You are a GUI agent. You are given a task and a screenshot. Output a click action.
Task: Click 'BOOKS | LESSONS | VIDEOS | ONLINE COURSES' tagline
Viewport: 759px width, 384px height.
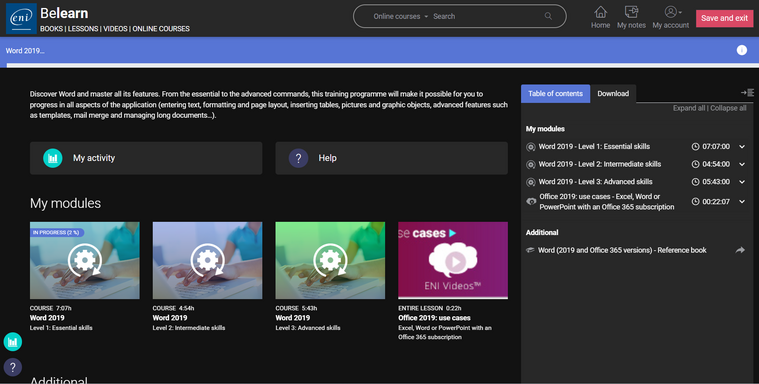(x=115, y=29)
